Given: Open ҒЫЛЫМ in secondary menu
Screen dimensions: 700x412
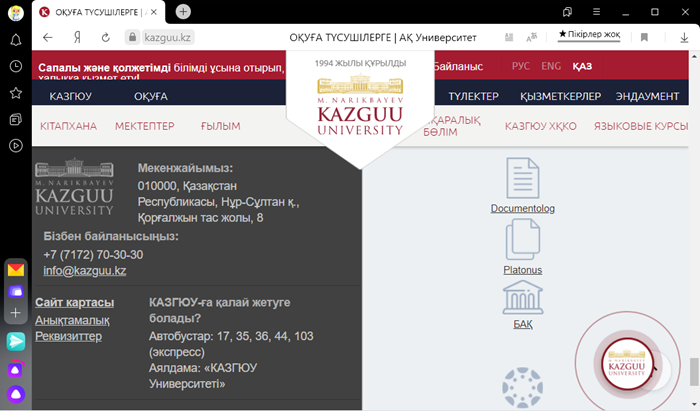Looking at the screenshot, I should pos(221,126).
